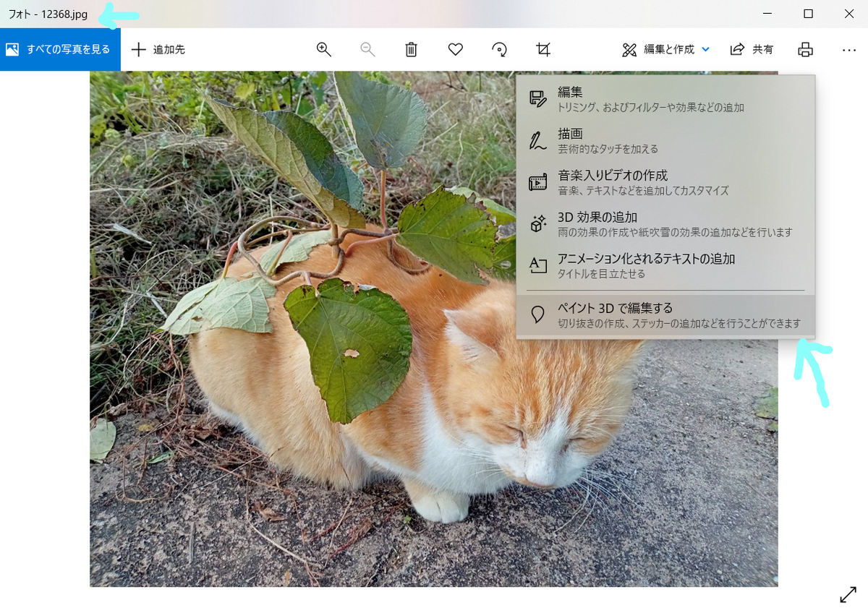The height and width of the screenshot is (613, 868).
Task: Click the description 切り抜きの作成、ステッカーの追加などを行うことができます
Action: tap(679, 324)
